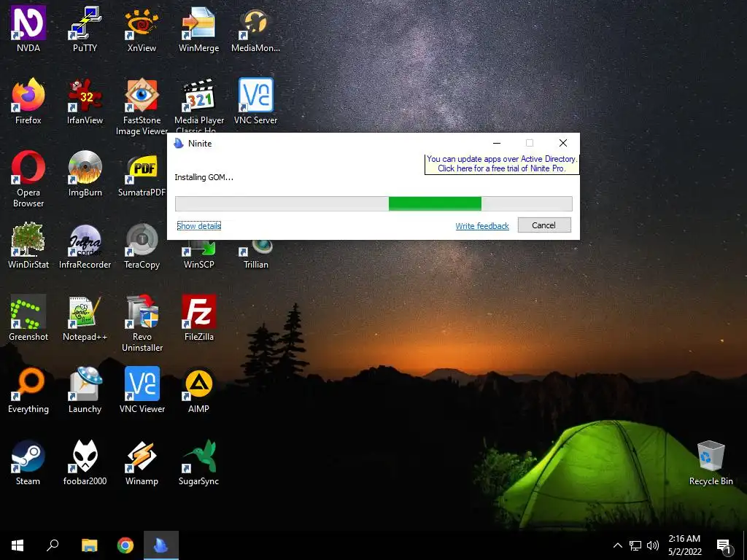This screenshot has width=747, height=560.
Task: Click the green installation progress bar
Action: 373,204
